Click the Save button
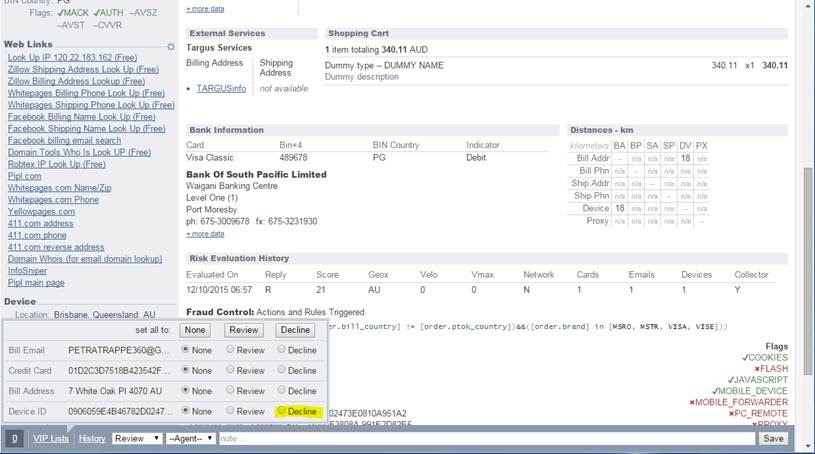Image resolution: width=815 pixels, height=454 pixels. tap(773, 438)
